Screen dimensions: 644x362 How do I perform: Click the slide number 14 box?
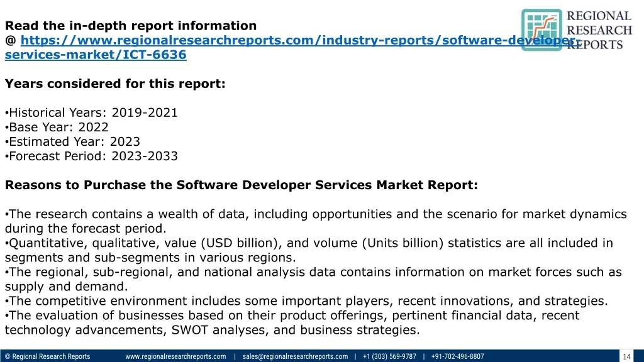point(626,356)
